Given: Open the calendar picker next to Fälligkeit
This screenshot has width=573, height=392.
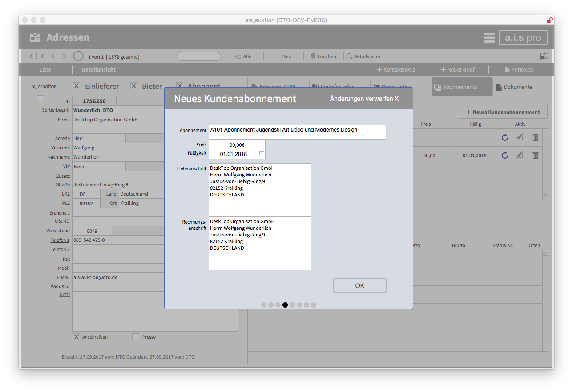Looking at the screenshot, I should click(x=262, y=154).
